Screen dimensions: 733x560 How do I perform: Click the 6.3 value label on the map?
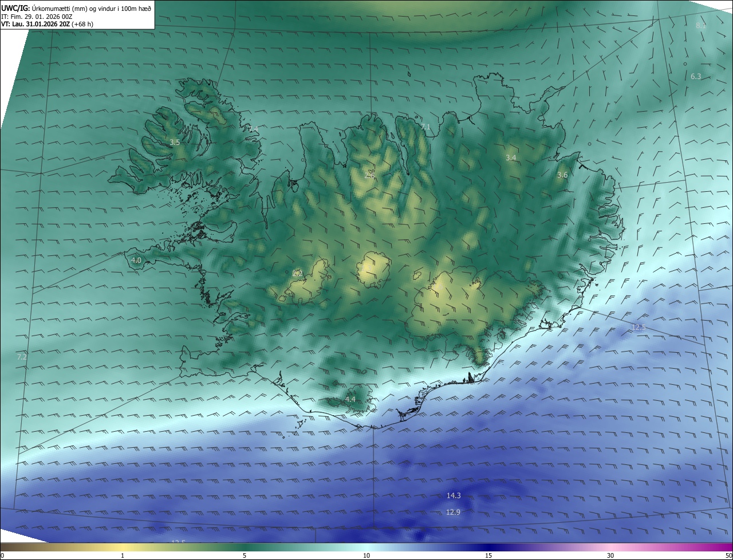point(696,76)
